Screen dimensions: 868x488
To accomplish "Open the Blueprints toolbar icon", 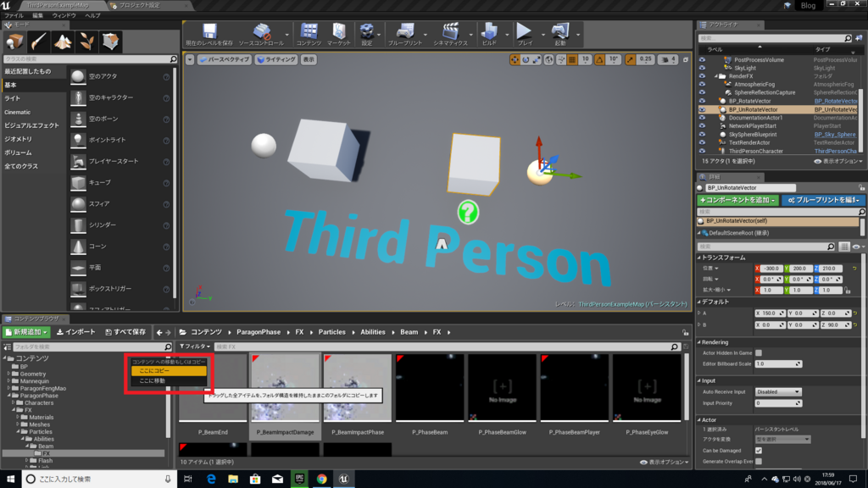I will (x=404, y=35).
